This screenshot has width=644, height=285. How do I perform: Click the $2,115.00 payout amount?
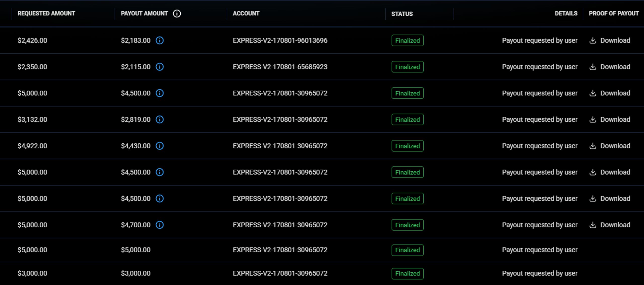[x=136, y=67]
